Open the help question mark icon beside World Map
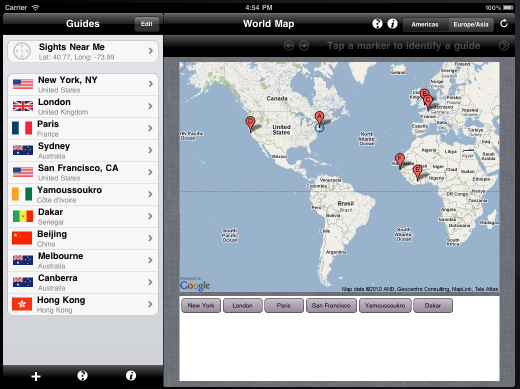 tap(377, 24)
